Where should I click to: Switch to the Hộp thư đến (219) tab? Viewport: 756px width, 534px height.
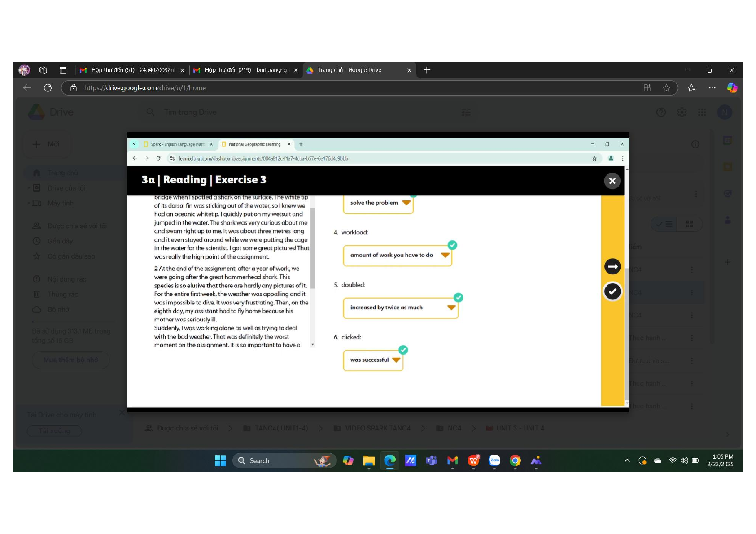245,70
